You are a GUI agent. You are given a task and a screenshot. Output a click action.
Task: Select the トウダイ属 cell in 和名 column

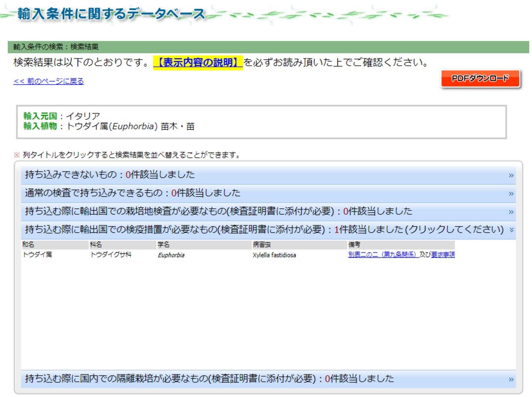37,255
